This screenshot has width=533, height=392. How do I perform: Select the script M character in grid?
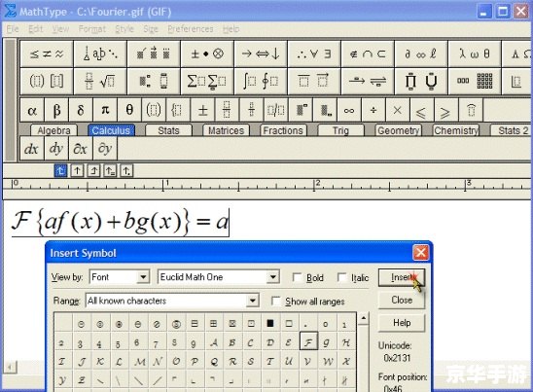coord(139,361)
